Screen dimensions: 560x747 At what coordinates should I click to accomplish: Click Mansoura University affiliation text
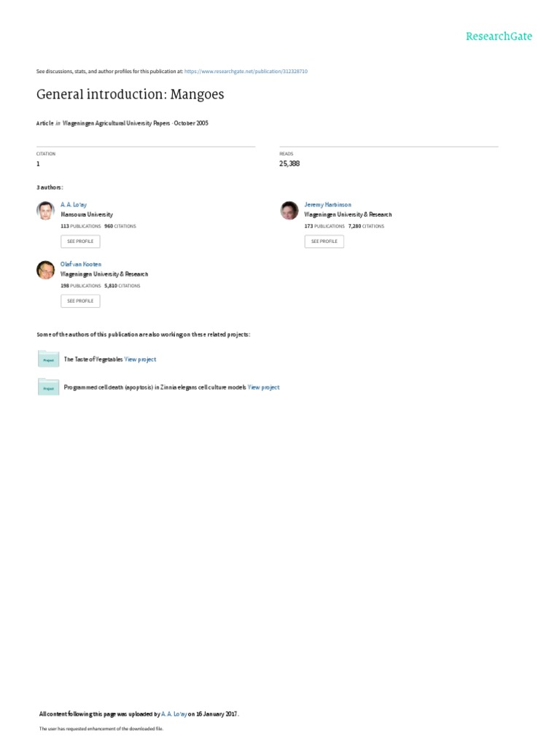[x=87, y=215]
